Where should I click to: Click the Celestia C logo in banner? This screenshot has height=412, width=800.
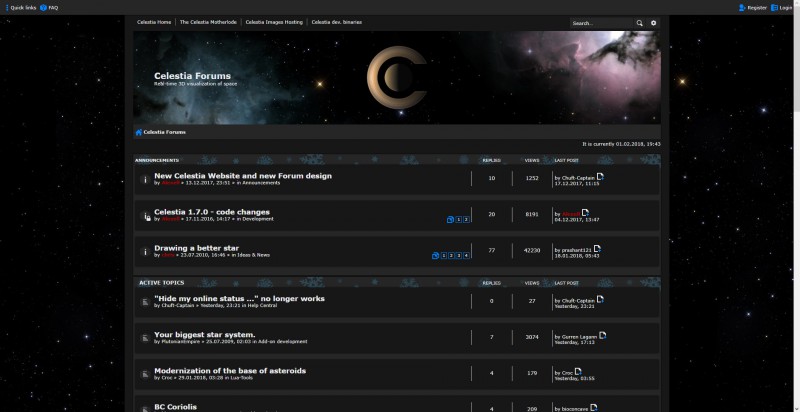coord(396,77)
